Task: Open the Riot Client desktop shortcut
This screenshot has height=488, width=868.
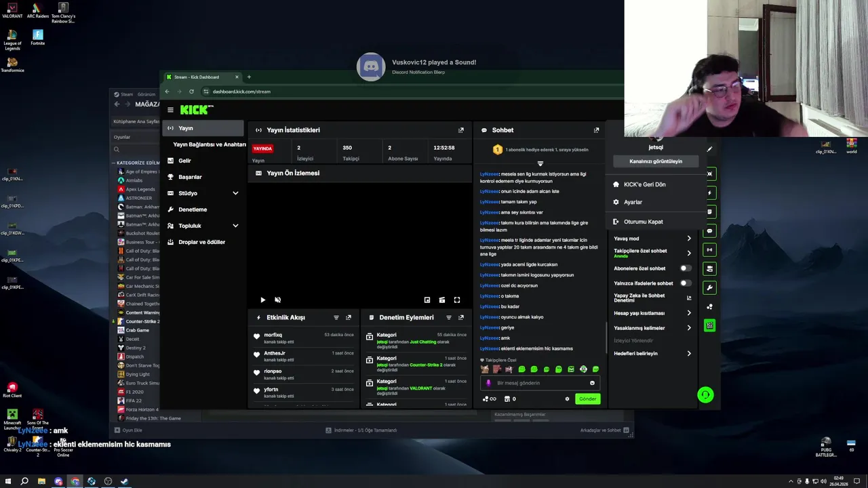Action: 12,390
